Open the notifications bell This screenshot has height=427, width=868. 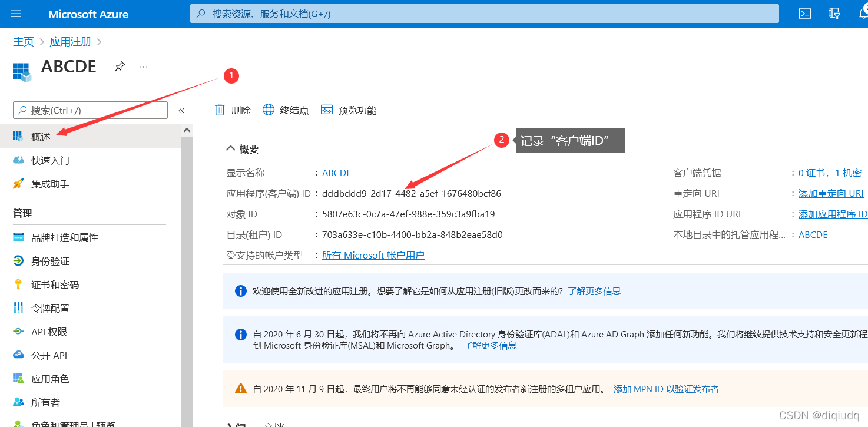click(x=863, y=14)
